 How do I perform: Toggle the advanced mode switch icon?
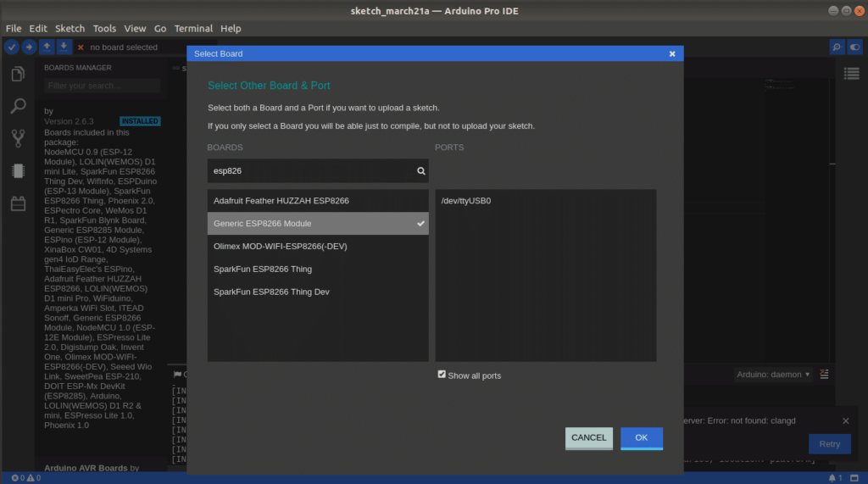click(854, 47)
